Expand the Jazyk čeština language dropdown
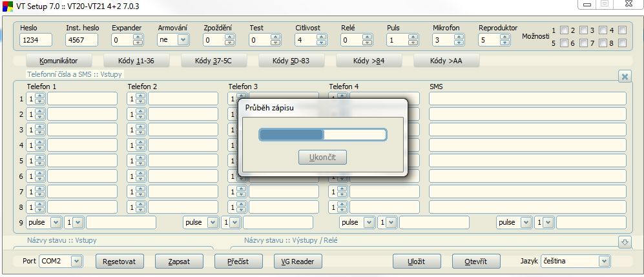Image resolution: width=644 pixels, height=277 pixels. [603, 262]
